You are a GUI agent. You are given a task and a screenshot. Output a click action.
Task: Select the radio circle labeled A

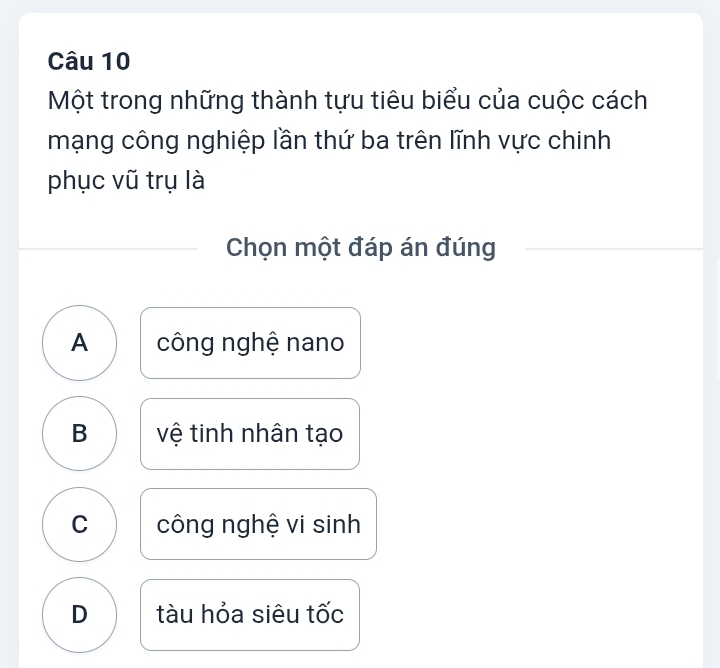click(x=80, y=343)
